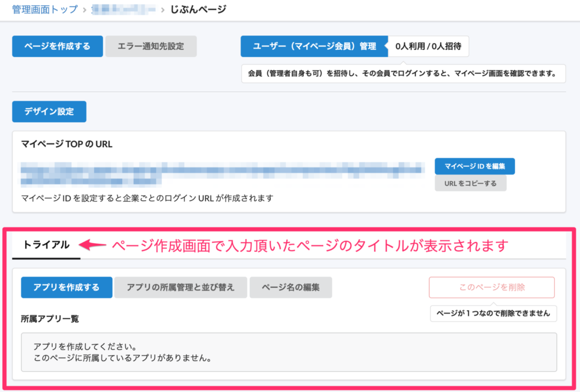Create an app with アプリを作成する

[67, 287]
